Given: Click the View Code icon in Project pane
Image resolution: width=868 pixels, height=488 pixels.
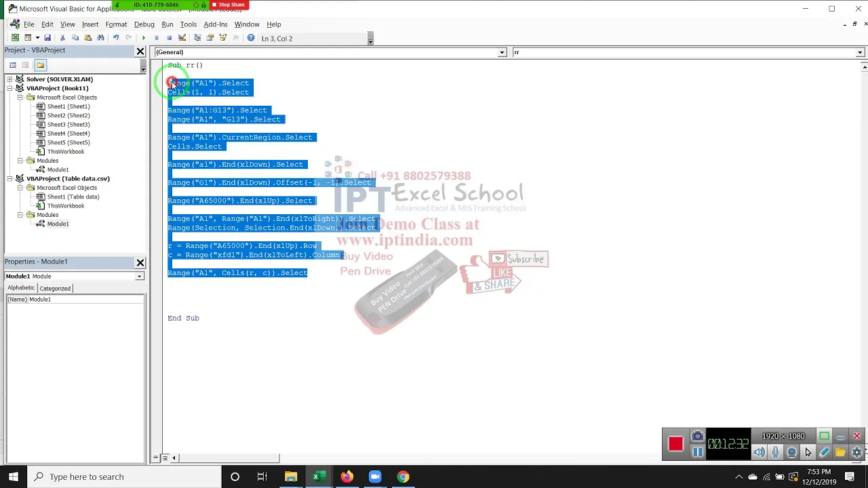Looking at the screenshot, I should click(12, 65).
